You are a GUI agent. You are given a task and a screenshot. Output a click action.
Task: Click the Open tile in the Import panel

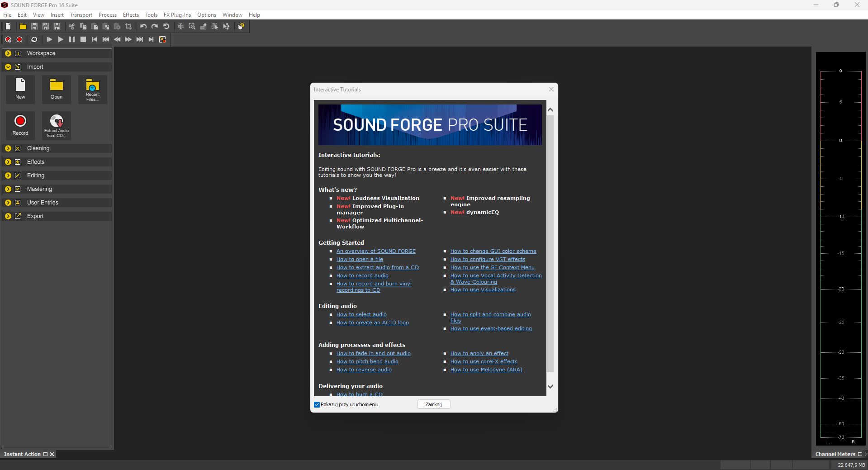click(57, 89)
